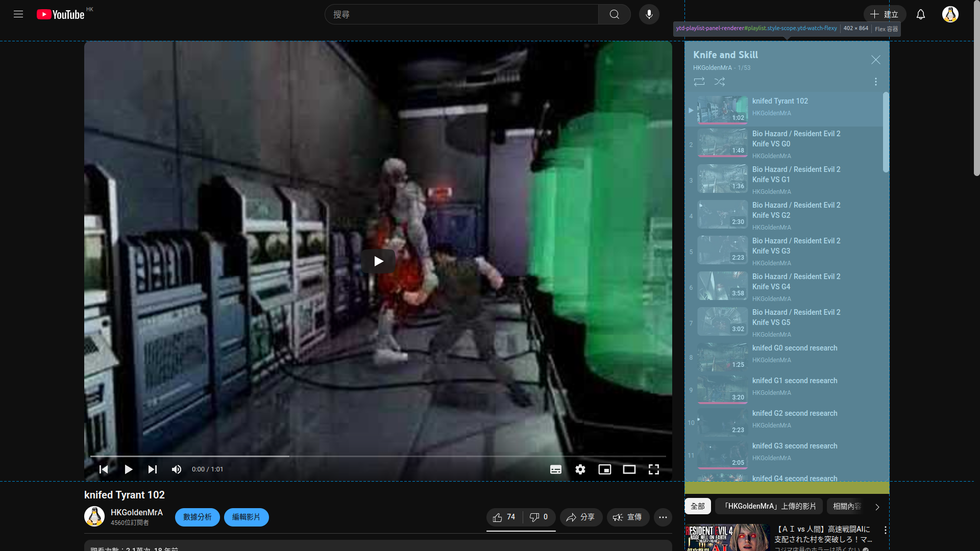The width and height of the screenshot is (980, 551).
Task: Open HKGoldenMrA channel avatar
Action: pyautogui.click(x=94, y=516)
